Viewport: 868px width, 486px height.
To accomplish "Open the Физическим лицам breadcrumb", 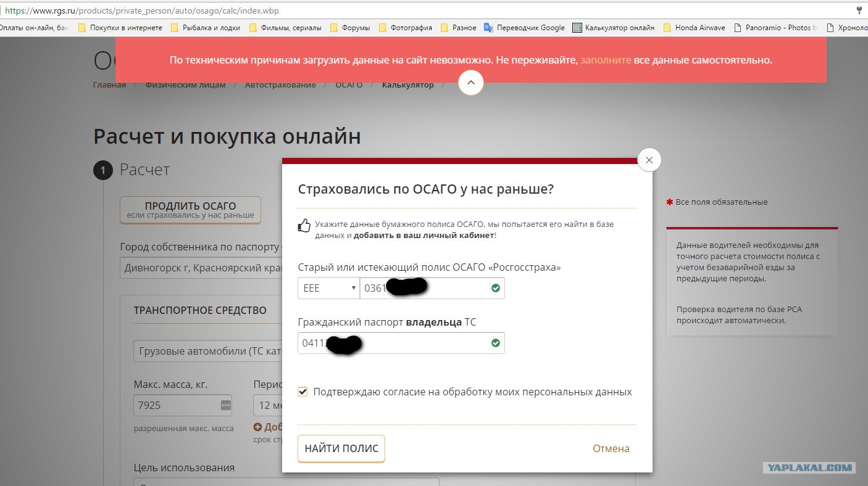I will pos(185,85).
